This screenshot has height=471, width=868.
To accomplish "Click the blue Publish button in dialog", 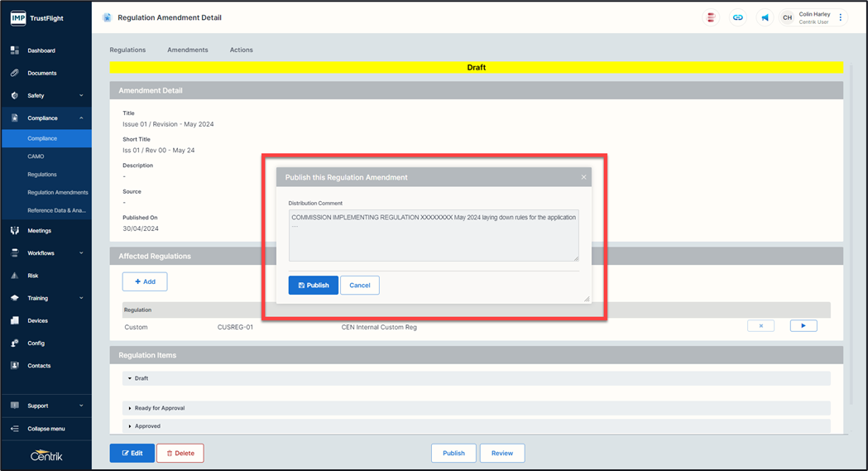I will tap(313, 285).
